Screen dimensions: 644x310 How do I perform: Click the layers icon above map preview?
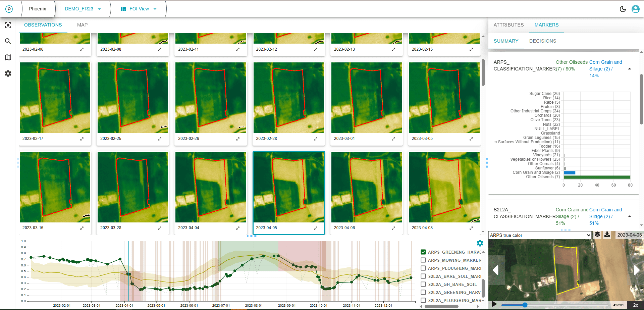tap(597, 235)
